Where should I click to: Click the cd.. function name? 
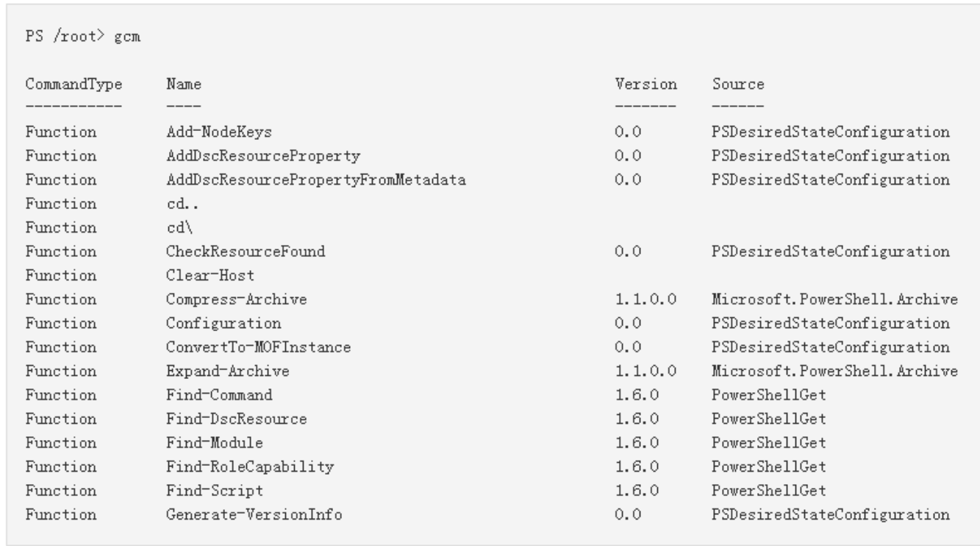[x=179, y=204]
